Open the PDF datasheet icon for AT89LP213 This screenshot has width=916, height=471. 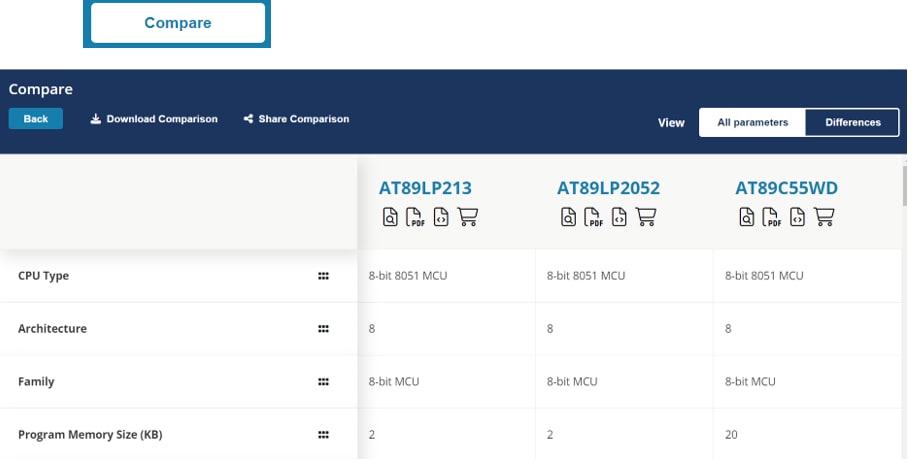(416, 217)
